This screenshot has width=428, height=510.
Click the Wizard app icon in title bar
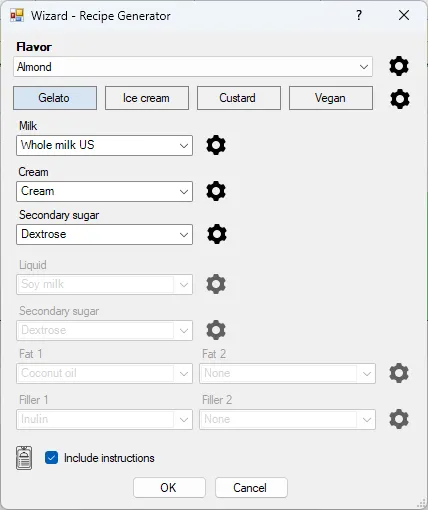tap(17, 15)
